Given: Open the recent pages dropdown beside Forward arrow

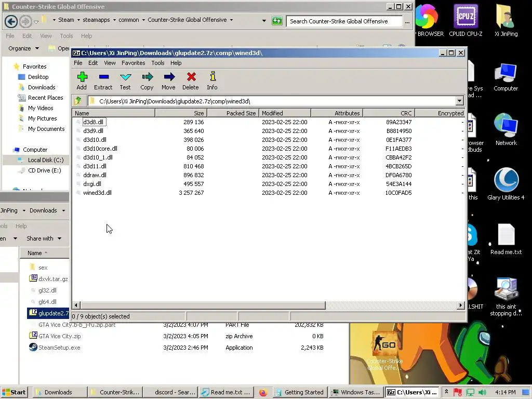Looking at the screenshot, I should pyautogui.click(x=36, y=22).
